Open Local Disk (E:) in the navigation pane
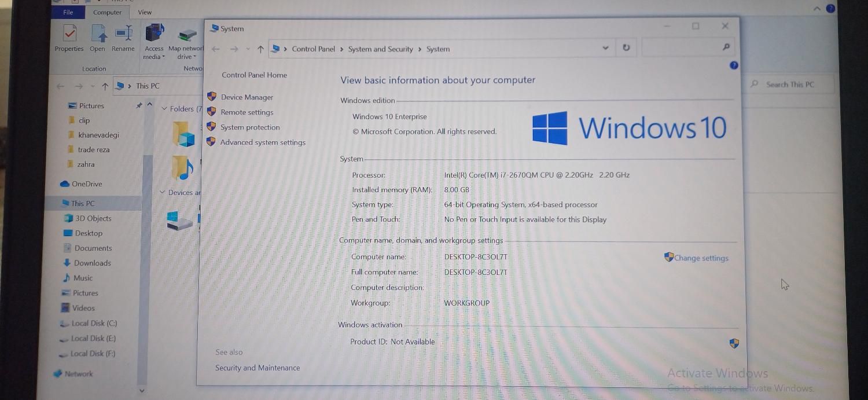The image size is (868, 400). [x=88, y=339]
